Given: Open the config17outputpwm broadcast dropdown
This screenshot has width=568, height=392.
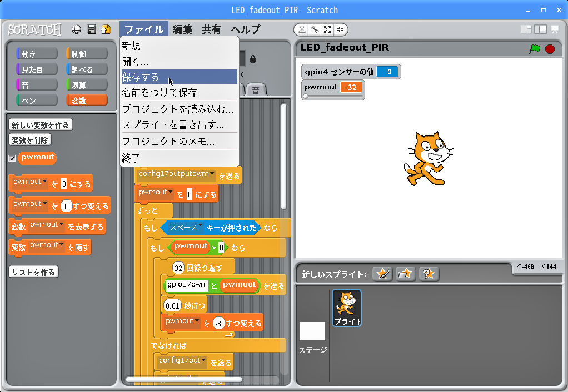Looking at the screenshot, I should 212,174.
